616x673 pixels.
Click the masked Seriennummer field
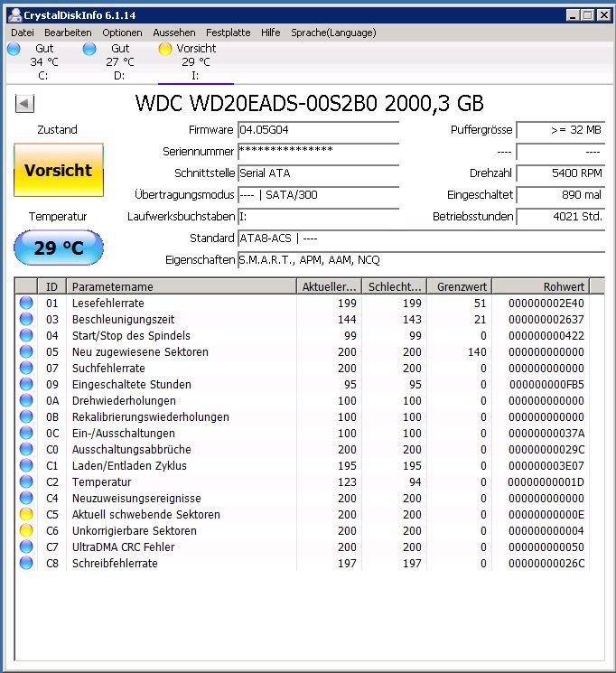(318, 152)
